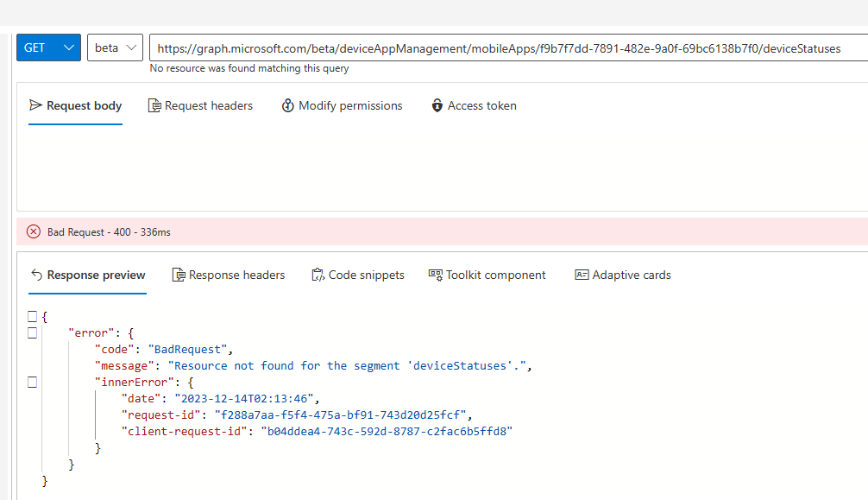Click the Adaptive cards icon
The width and height of the screenshot is (868, 500).
pyautogui.click(x=582, y=275)
